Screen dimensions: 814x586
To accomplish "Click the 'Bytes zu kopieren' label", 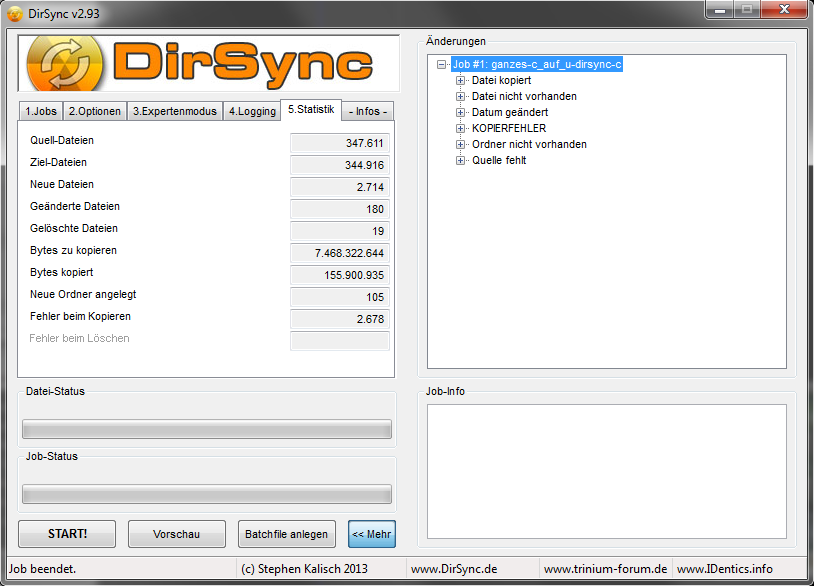I will [x=73, y=250].
